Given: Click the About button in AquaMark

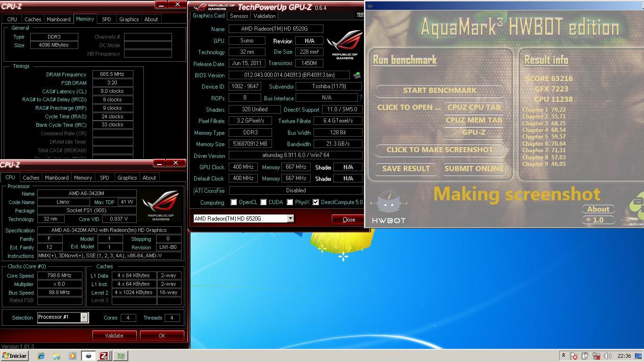Looking at the screenshot, I should point(598,209).
